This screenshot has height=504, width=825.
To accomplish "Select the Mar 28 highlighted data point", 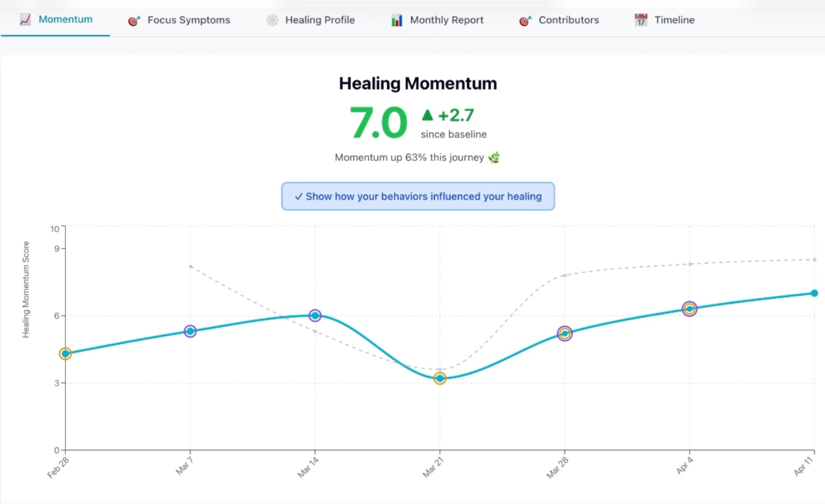I will (x=564, y=334).
